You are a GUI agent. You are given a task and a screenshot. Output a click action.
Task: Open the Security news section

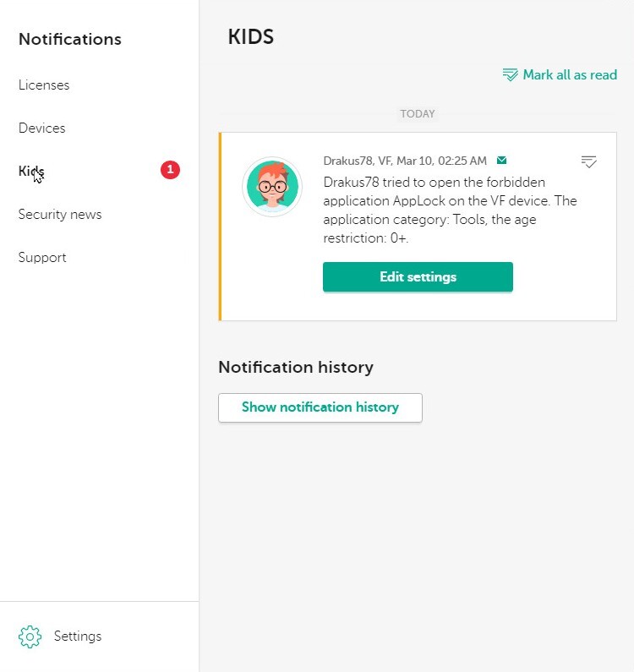tap(60, 215)
